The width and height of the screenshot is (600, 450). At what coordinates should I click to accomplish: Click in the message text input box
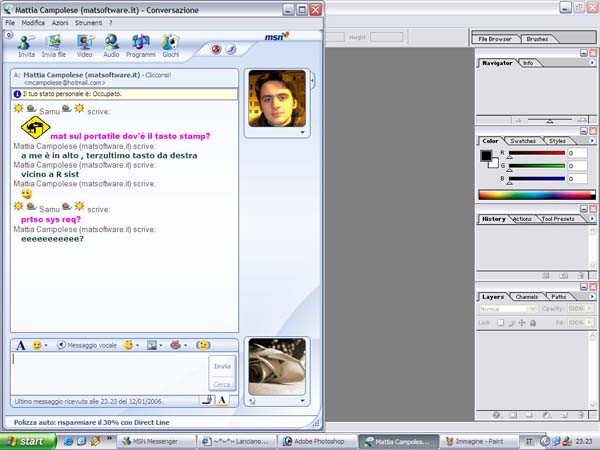tap(110, 373)
